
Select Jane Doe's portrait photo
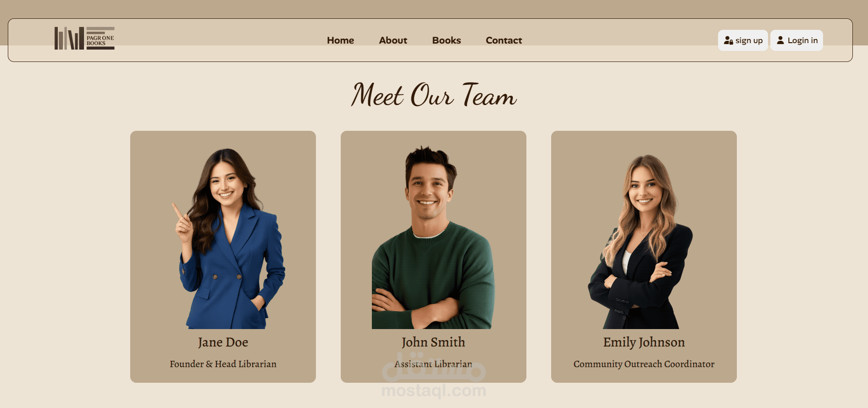(228, 238)
